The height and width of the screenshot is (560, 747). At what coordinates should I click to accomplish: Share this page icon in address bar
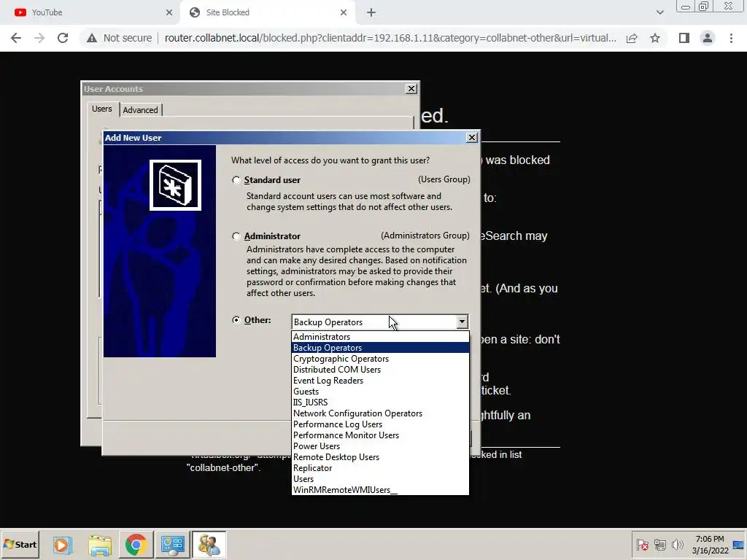(x=632, y=38)
